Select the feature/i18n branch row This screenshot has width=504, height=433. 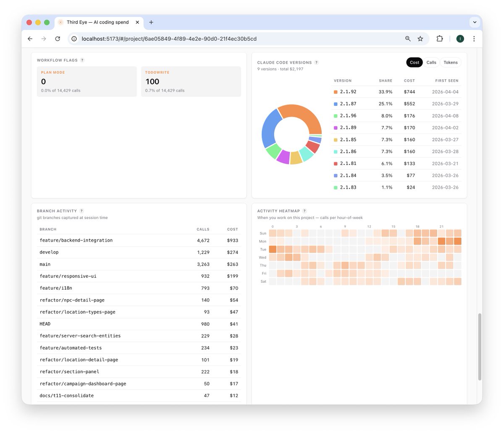(139, 288)
